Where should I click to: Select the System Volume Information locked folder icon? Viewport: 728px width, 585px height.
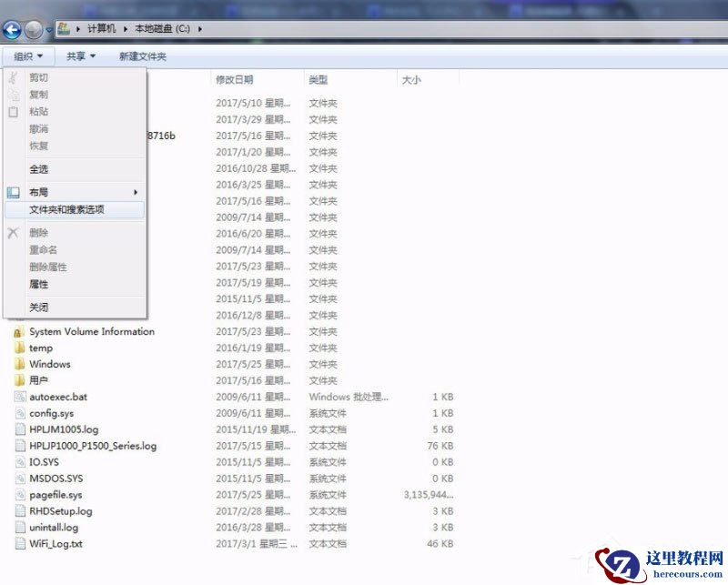(18, 332)
